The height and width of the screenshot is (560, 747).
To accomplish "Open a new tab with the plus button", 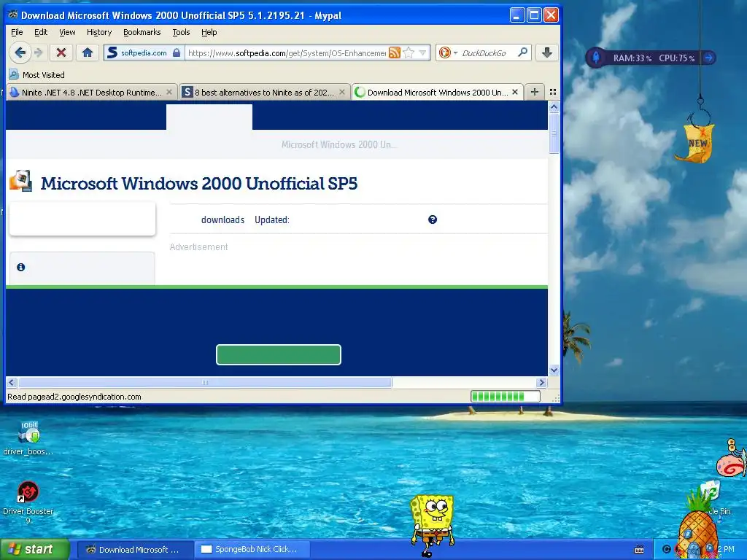I will (x=535, y=92).
